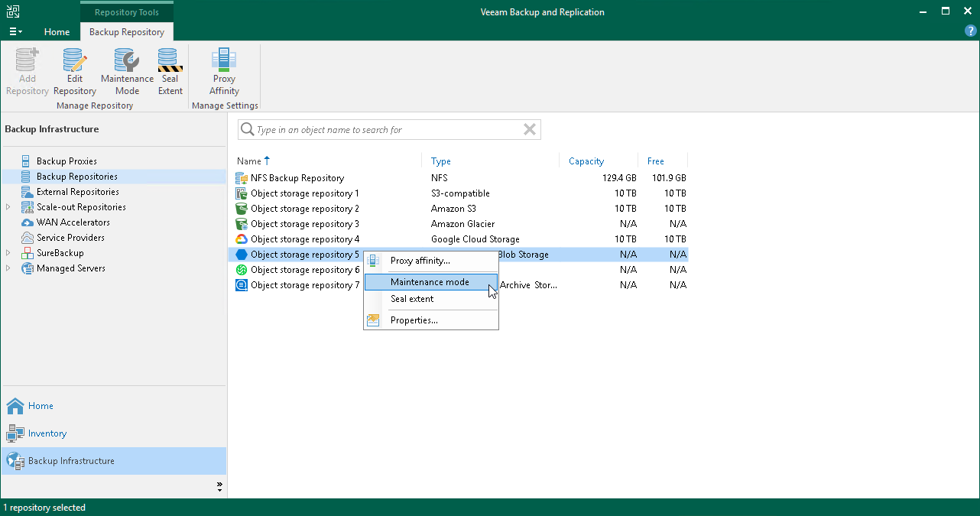This screenshot has height=516, width=980.
Task: Click the WAN Accelerators tree icon
Action: pyautogui.click(x=28, y=222)
